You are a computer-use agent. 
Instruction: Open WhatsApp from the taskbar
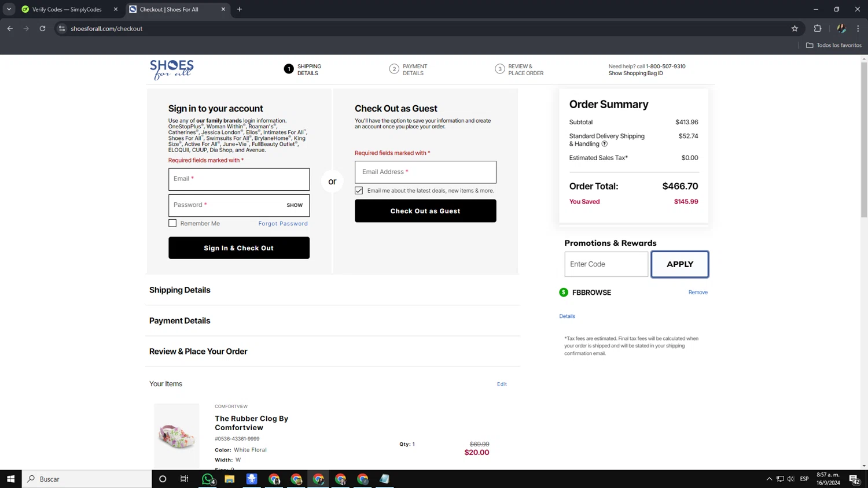(x=208, y=479)
